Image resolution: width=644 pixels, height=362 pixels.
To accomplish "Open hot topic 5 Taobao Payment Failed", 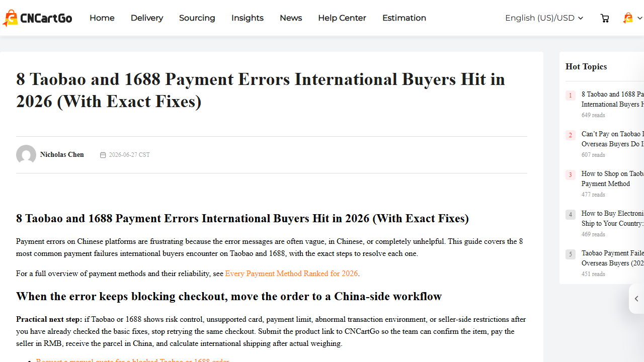I will [x=612, y=258].
